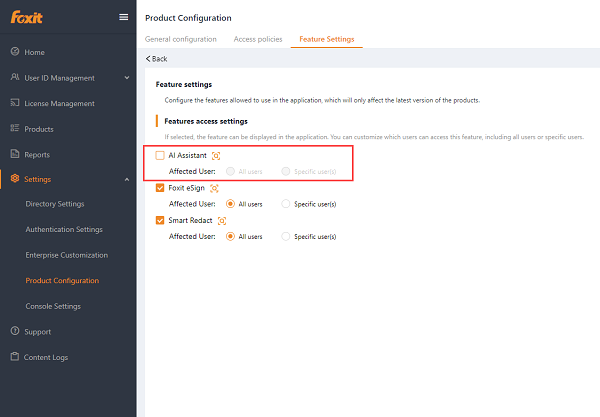Click the Reports icon in sidebar
Image resolution: width=600 pixels, height=417 pixels.
pyautogui.click(x=15, y=155)
